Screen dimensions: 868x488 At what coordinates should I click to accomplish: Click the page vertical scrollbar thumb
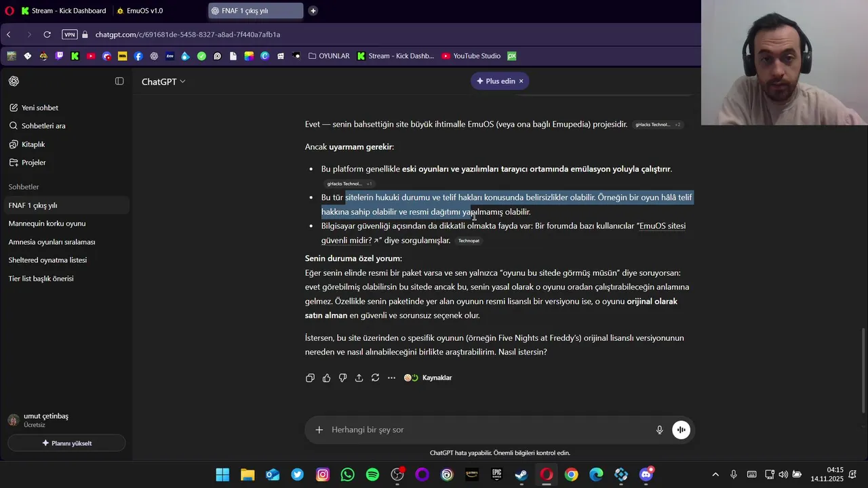pyautogui.click(x=863, y=370)
